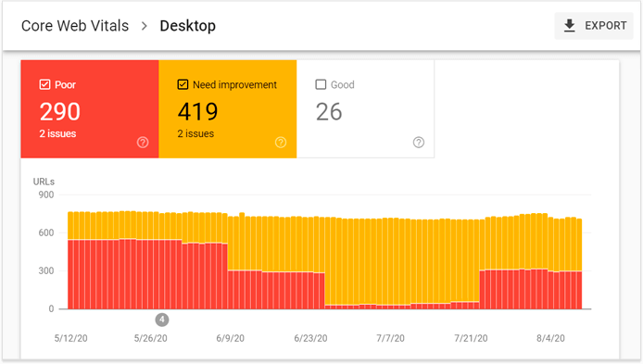The width and height of the screenshot is (643, 364).
Task: Click the 900 y-axis value
Action: point(46,195)
